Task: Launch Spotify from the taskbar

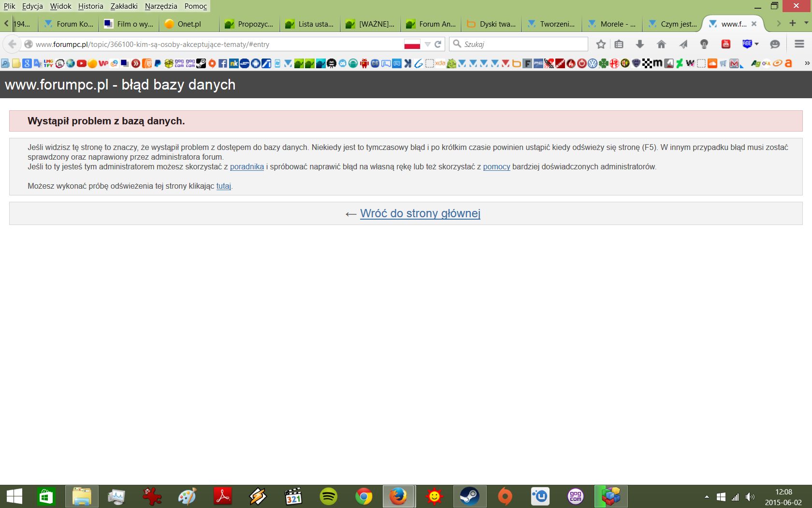Action: click(x=329, y=496)
